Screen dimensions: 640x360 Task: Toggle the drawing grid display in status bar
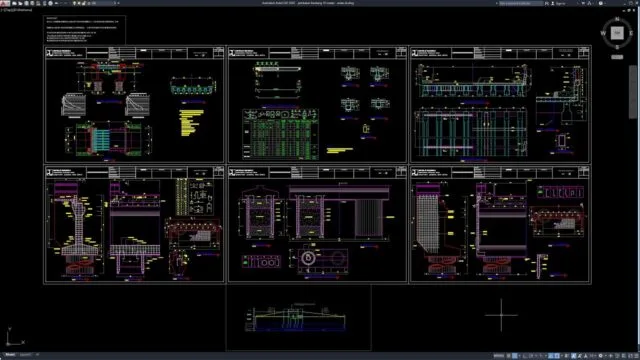tap(509, 356)
